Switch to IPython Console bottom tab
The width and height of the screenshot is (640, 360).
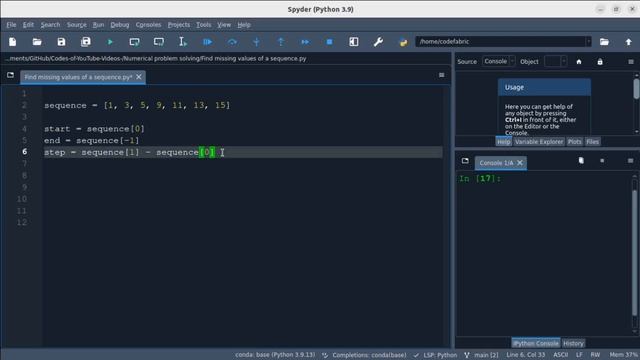[536, 343]
